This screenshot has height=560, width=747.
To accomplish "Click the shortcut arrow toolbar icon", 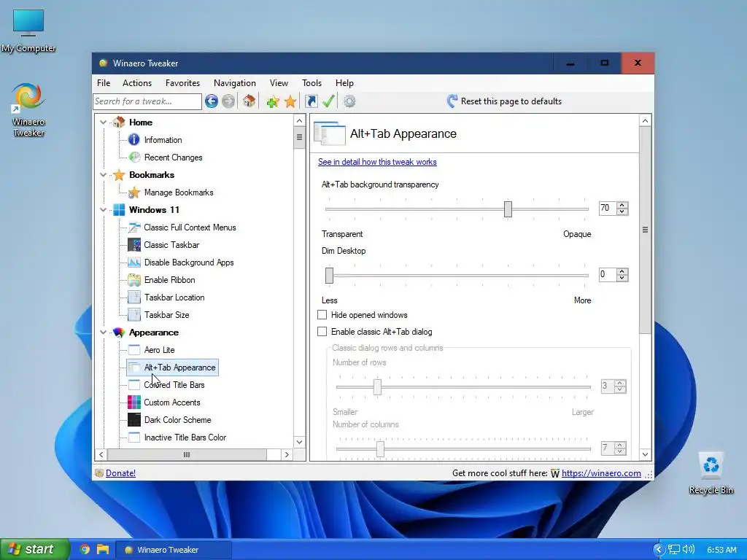I will tap(311, 101).
